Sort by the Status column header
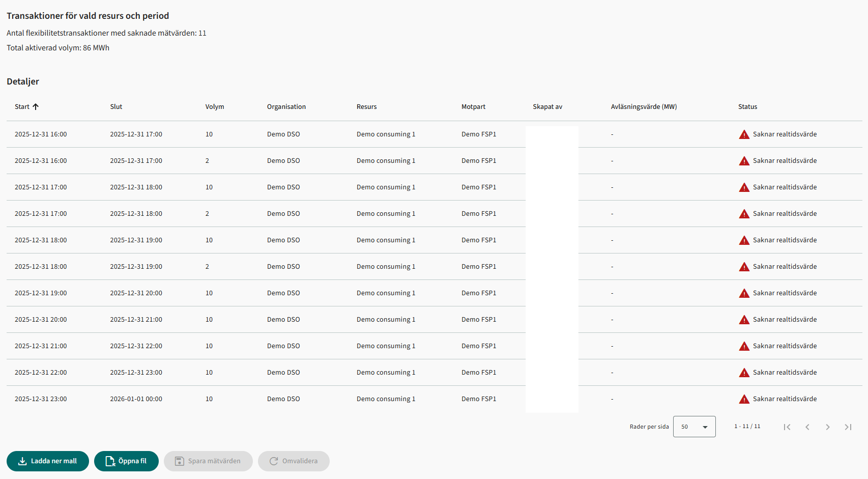 747,107
